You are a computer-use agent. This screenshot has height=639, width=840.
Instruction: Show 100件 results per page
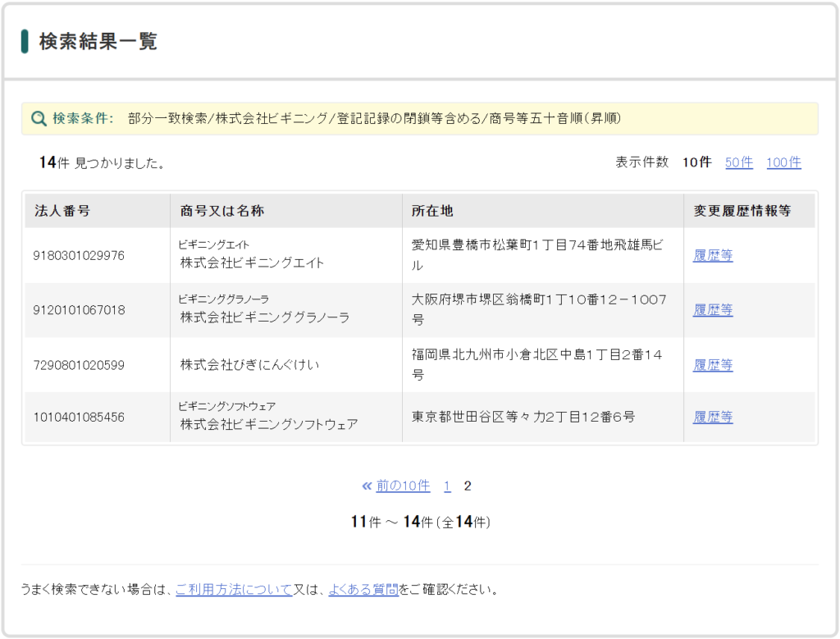(783, 162)
